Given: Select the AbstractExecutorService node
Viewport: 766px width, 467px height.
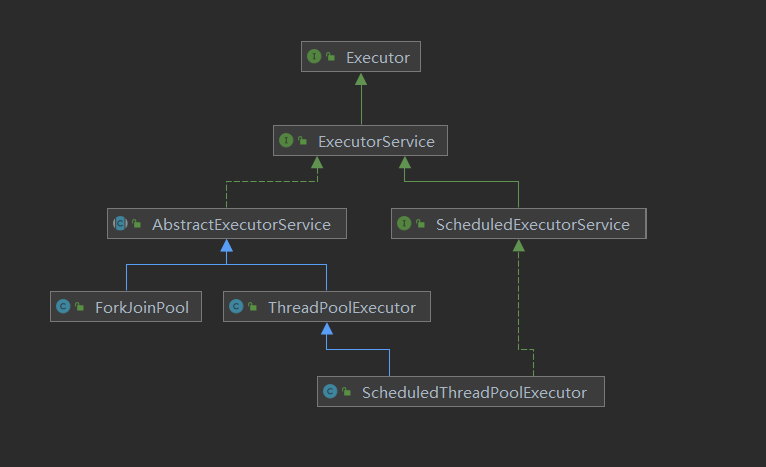Looking at the screenshot, I should 227,224.
